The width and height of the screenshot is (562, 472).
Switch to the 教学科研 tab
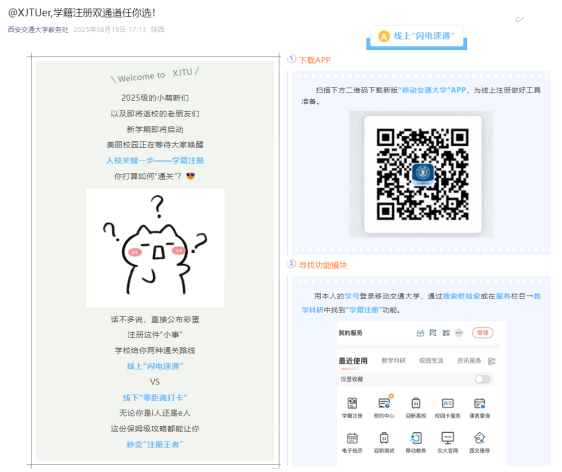[x=394, y=361]
